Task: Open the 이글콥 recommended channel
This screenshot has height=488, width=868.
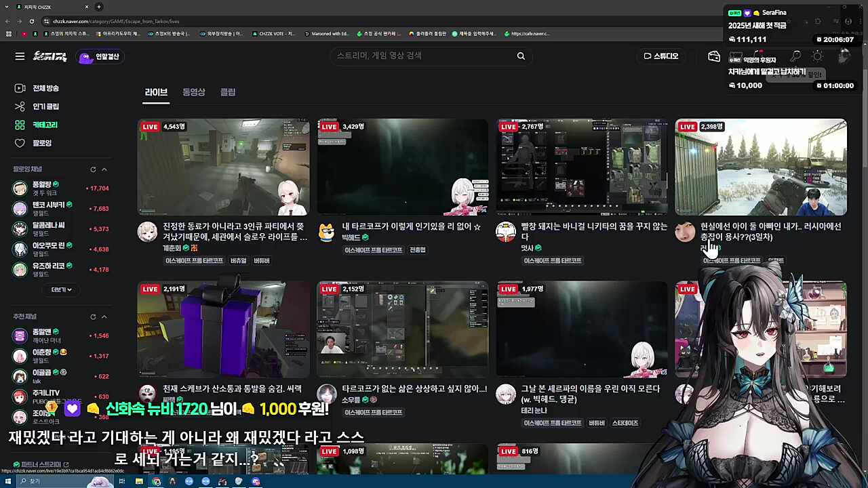Action: (x=61, y=376)
